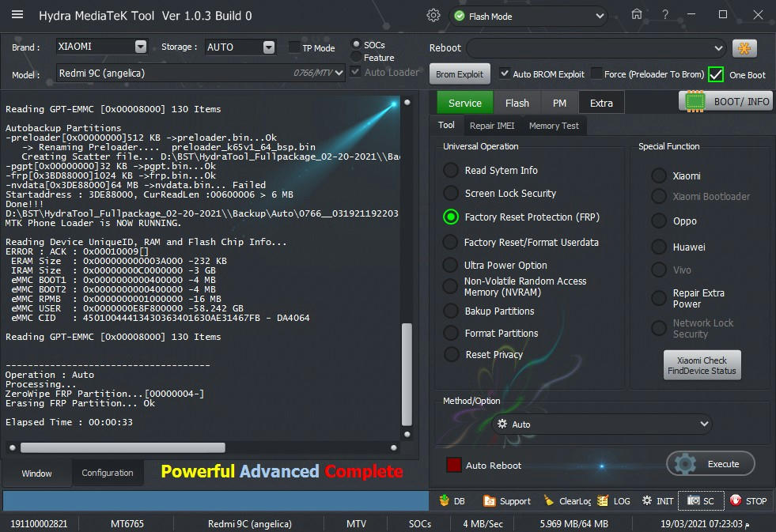Select NVRAM radio option

coord(450,286)
